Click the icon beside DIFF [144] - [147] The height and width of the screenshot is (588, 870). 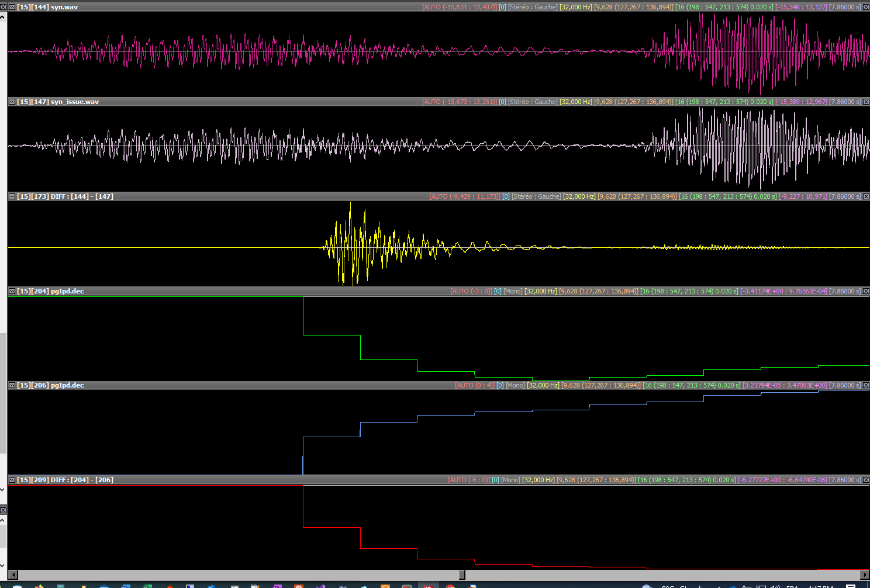[12, 196]
